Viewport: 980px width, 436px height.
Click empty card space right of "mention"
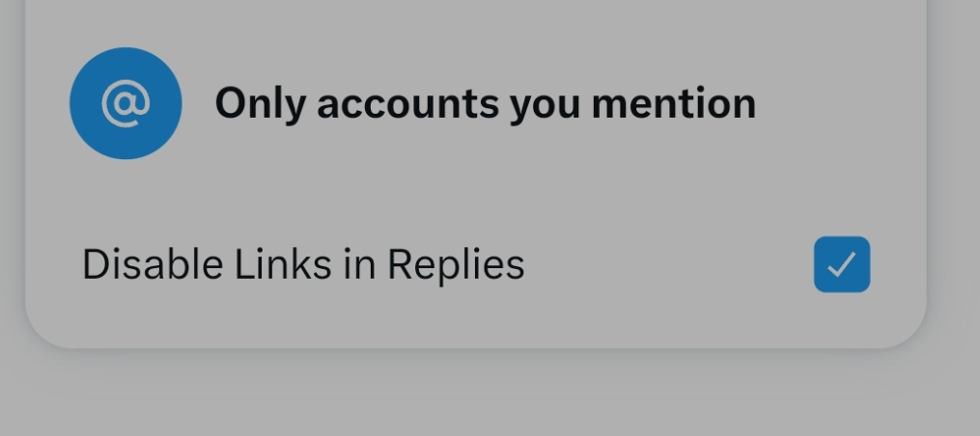coord(840,103)
